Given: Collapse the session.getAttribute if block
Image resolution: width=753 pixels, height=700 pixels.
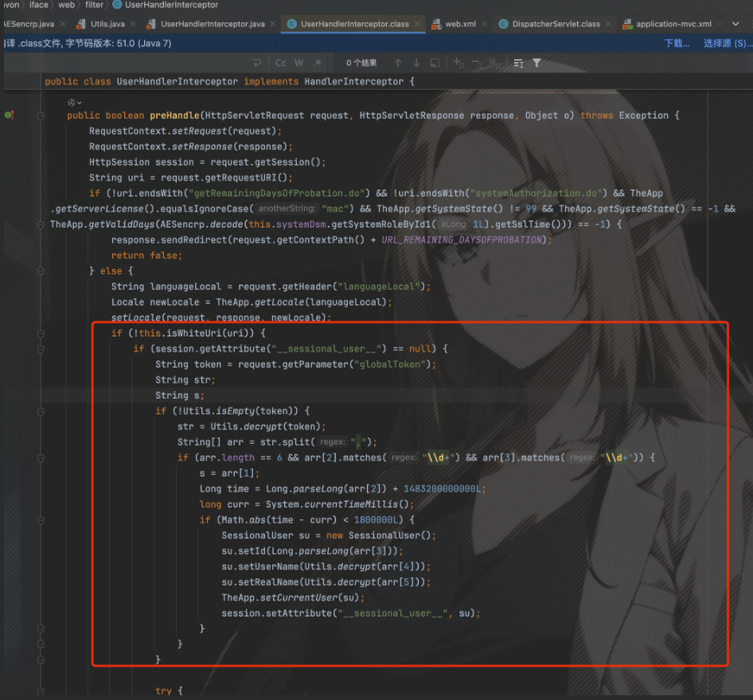Looking at the screenshot, I should click(x=41, y=348).
